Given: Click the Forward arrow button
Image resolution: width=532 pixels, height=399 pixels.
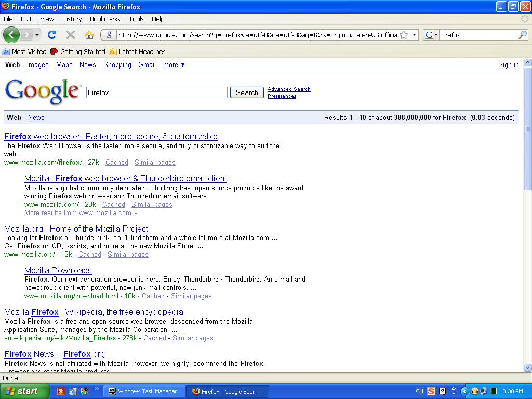Looking at the screenshot, I should (x=27, y=35).
